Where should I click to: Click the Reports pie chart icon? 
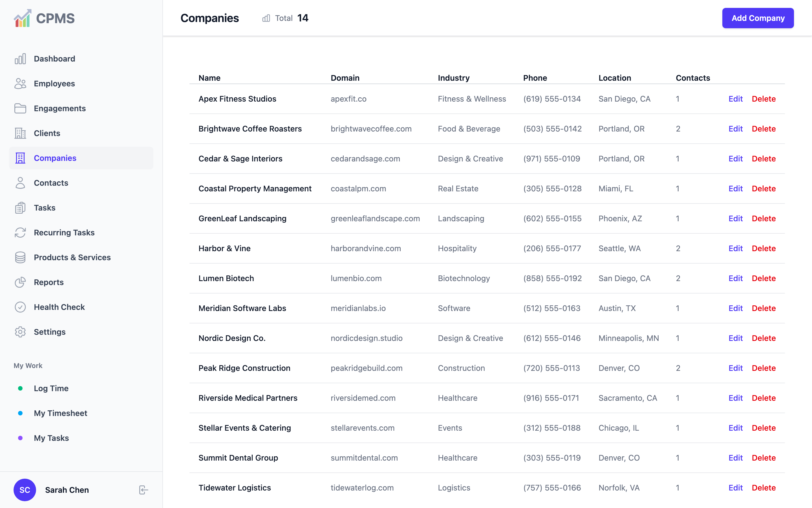[20, 282]
